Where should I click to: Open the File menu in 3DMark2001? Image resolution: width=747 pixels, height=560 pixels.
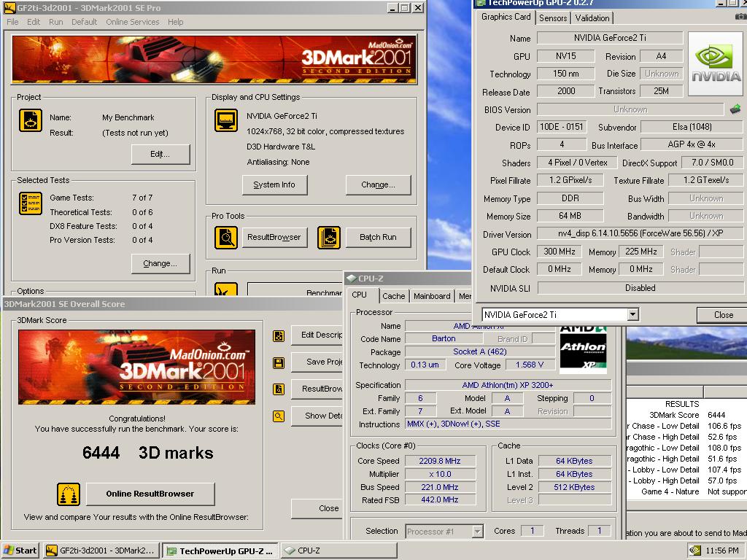(13, 22)
